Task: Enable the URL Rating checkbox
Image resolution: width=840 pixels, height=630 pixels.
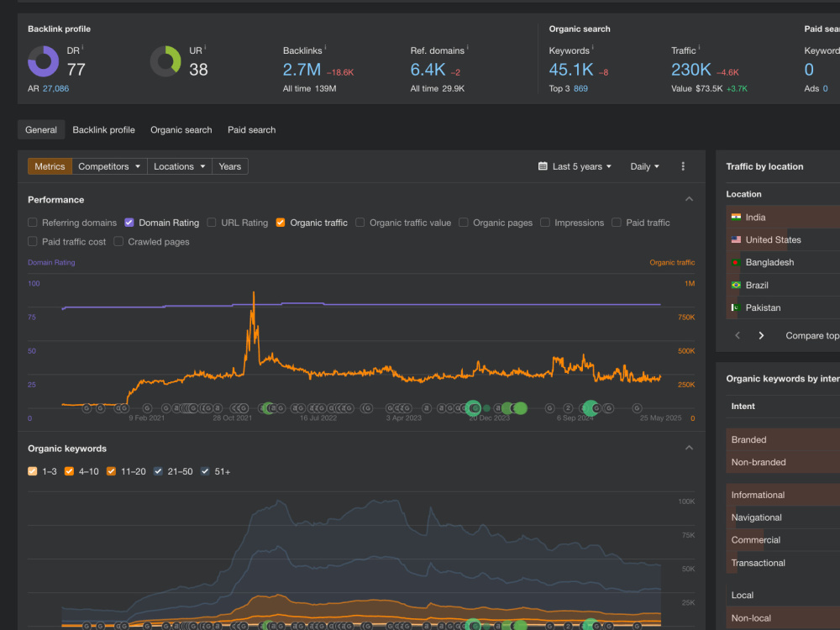Action: pyautogui.click(x=212, y=223)
